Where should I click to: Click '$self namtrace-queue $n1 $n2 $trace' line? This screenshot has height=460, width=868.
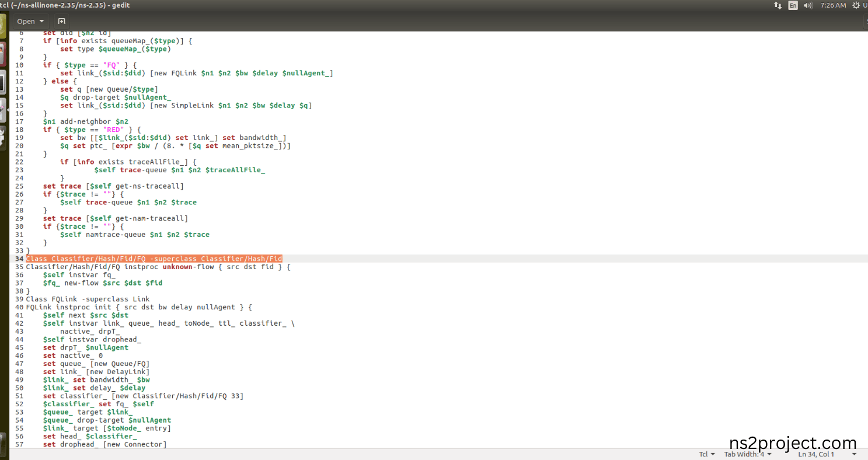[135, 235]
